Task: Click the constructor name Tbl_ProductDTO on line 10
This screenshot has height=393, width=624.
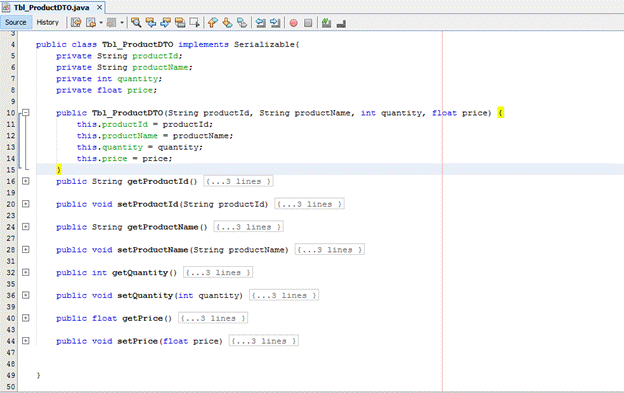Action: click(x=127, y=113)
